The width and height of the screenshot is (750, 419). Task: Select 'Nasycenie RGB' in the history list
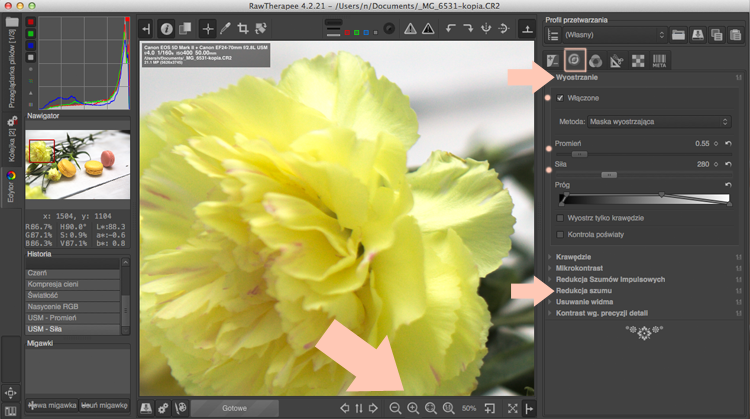tap(73, 307)
